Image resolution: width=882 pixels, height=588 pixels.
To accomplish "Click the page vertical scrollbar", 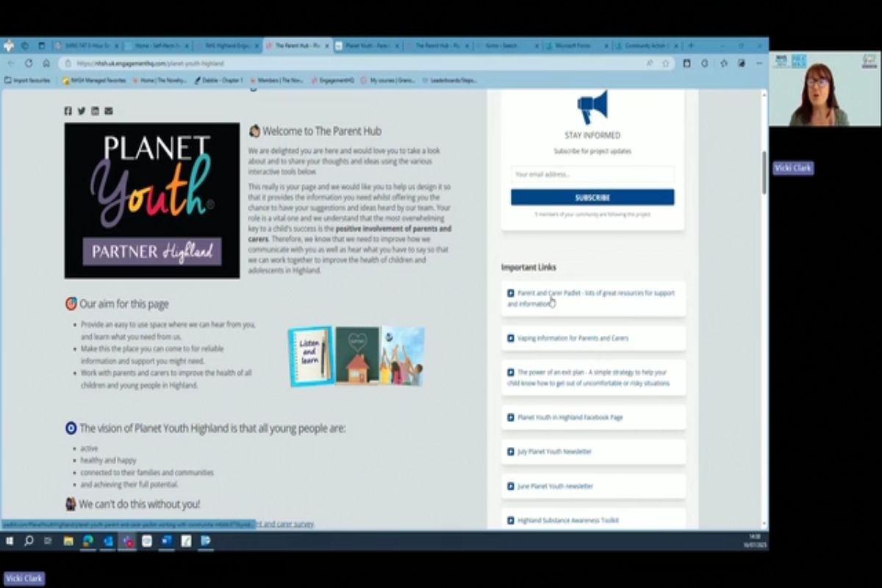I will click(x=764, y=173).
